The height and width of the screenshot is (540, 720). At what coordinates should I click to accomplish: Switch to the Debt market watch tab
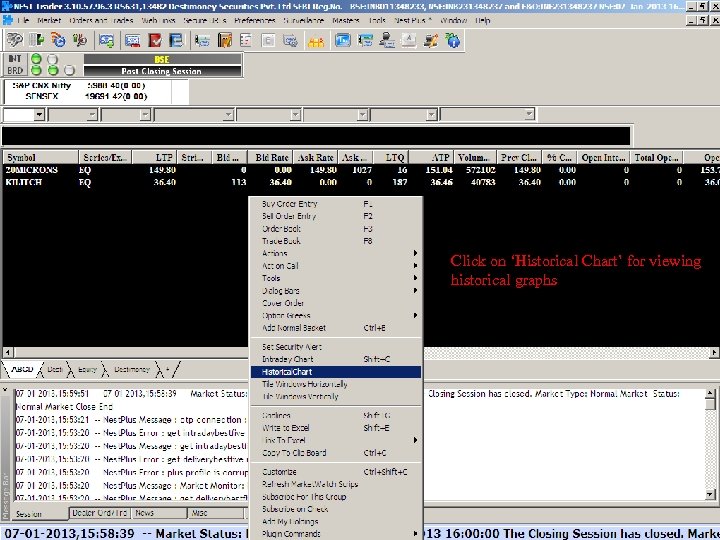click(x=54, y=369)
